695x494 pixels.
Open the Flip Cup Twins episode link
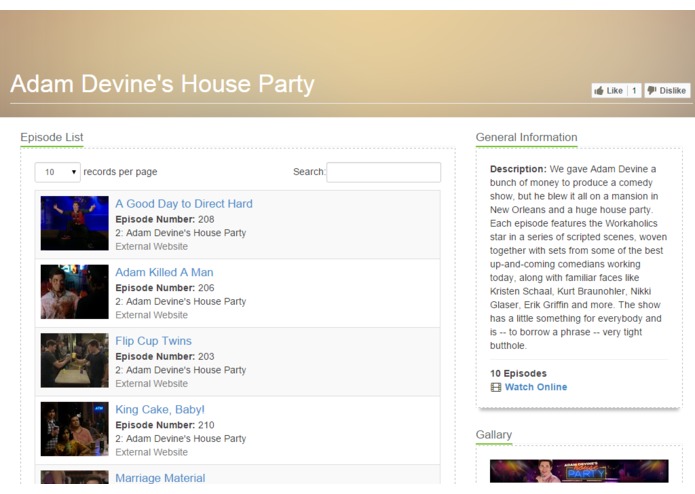(153, 341)
